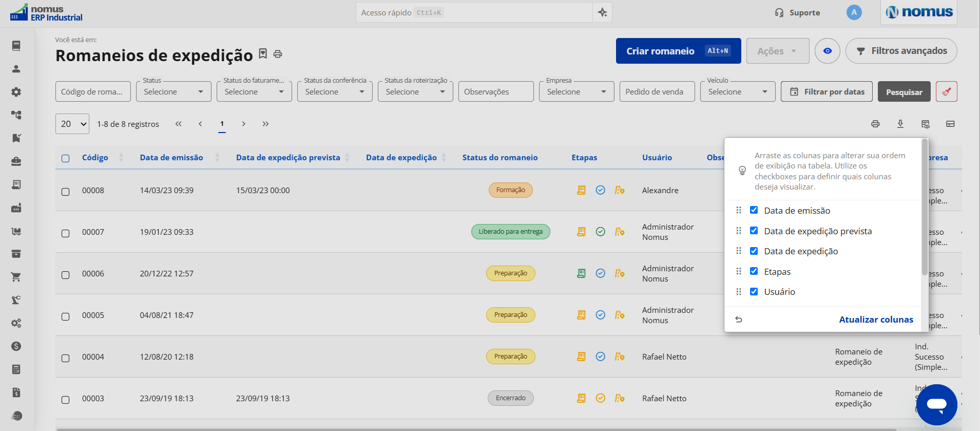This screenshot has height=431, width=980.
Task: Click the printer icon next to page title
Action: pyautogui.click(x=278, y=54)
